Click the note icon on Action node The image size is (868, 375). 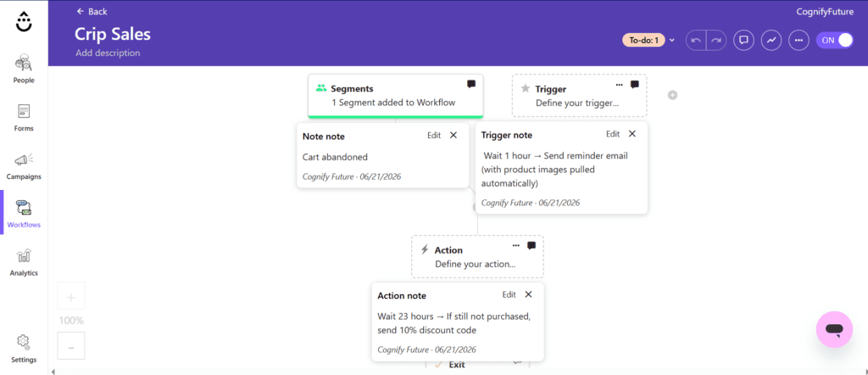click(x=531, y=245)
